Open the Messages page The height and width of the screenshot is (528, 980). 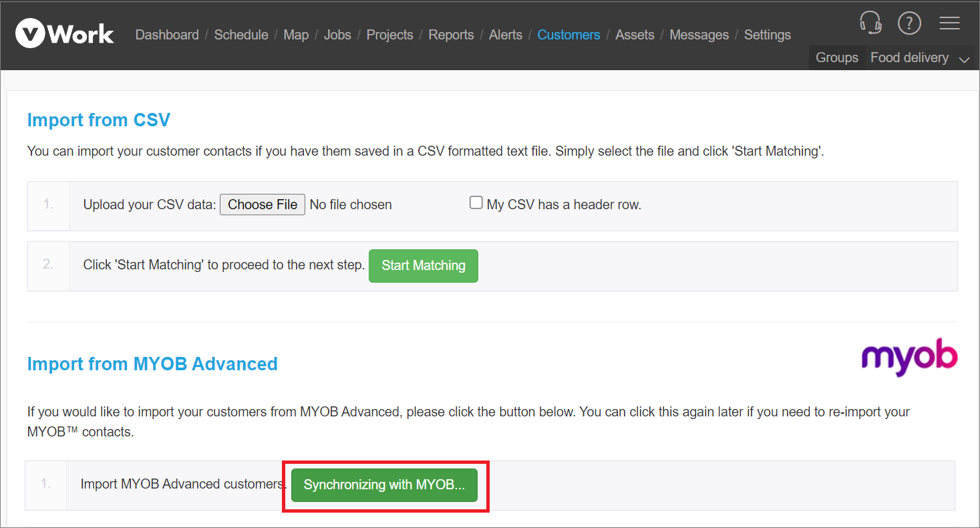coord(699,35)
